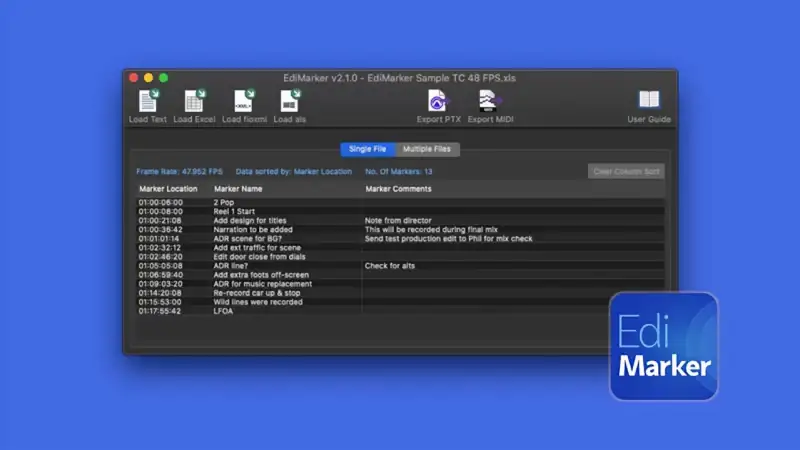The height and width of the screenshot is (450, 800).
Task: Click timecode 01:05:05:08
Action: pos(160,266)
